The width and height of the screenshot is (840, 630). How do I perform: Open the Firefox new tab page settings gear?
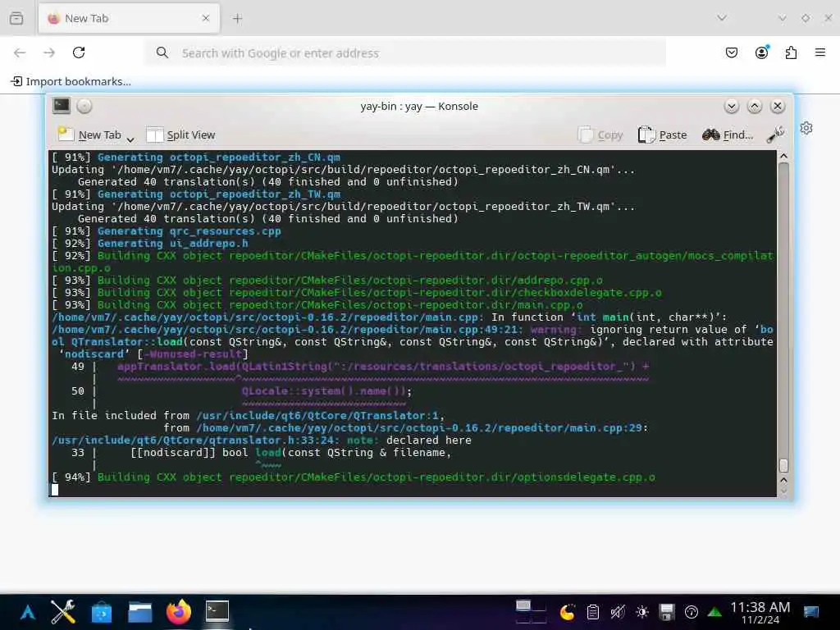[806, 128]
